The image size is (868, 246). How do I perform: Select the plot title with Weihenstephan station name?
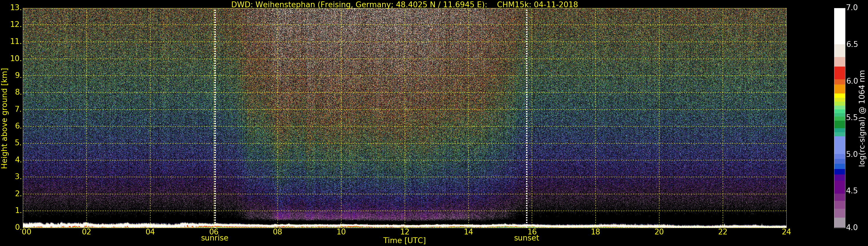tap(404, 4)
